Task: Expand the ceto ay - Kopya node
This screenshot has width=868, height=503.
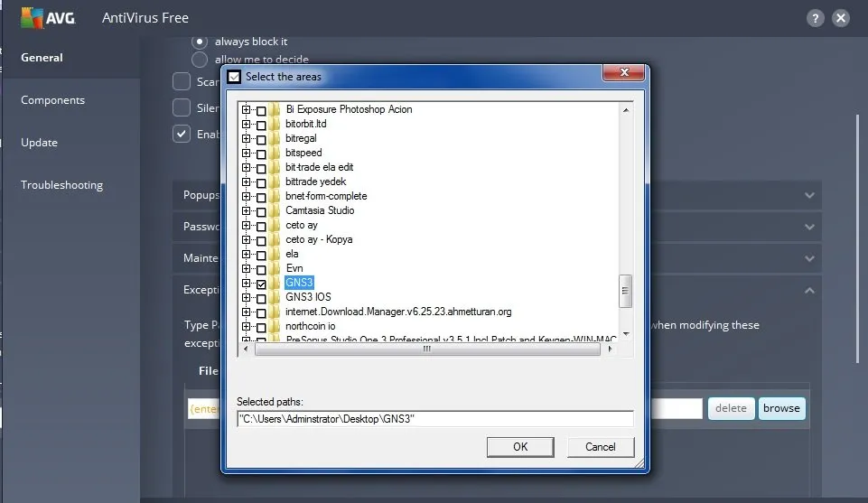Action: [x=246, y=239]
